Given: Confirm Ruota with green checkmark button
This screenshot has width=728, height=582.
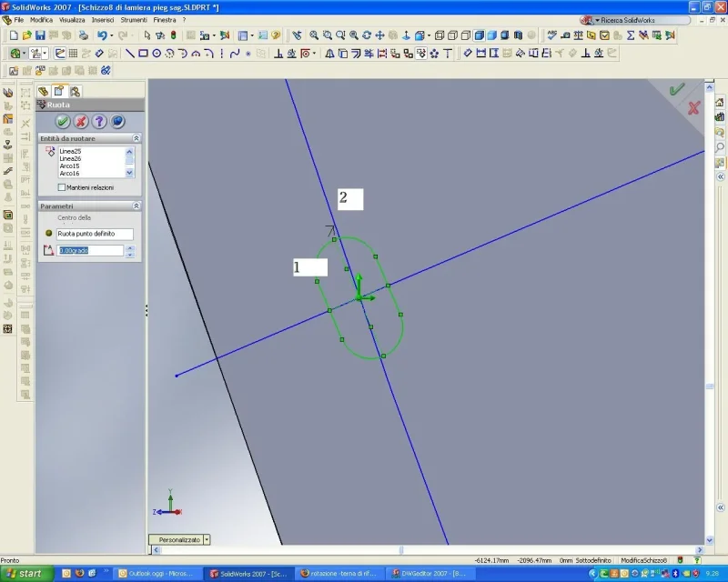Looking at the screenshot, I should point(62,122).
